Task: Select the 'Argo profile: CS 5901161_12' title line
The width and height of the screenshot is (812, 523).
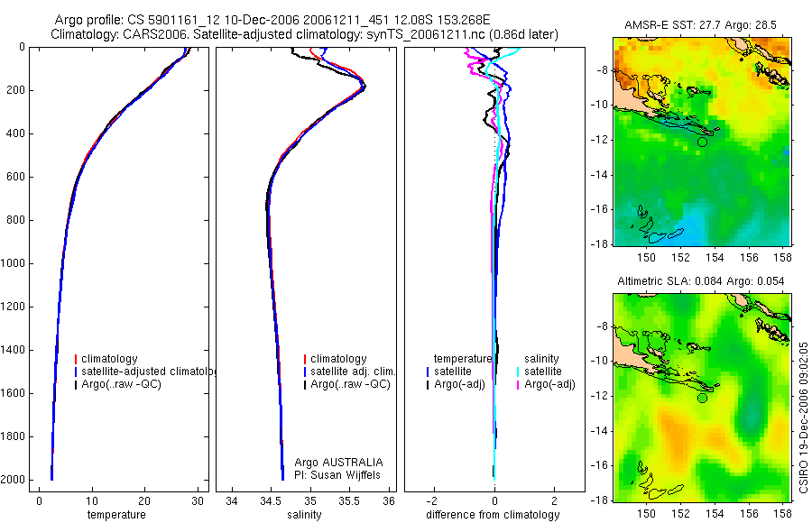Action: [272, 21]
